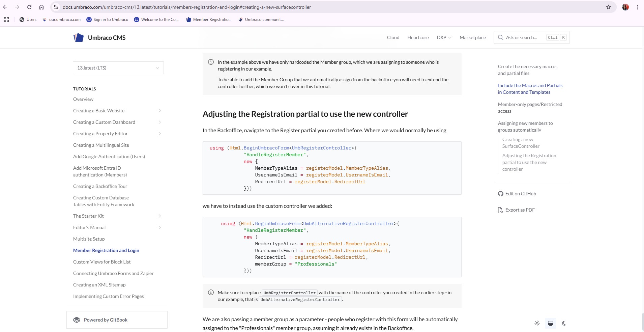Jump to Create the necessary macros section
The height and width of the screenshot is (332, 644).
528,70
